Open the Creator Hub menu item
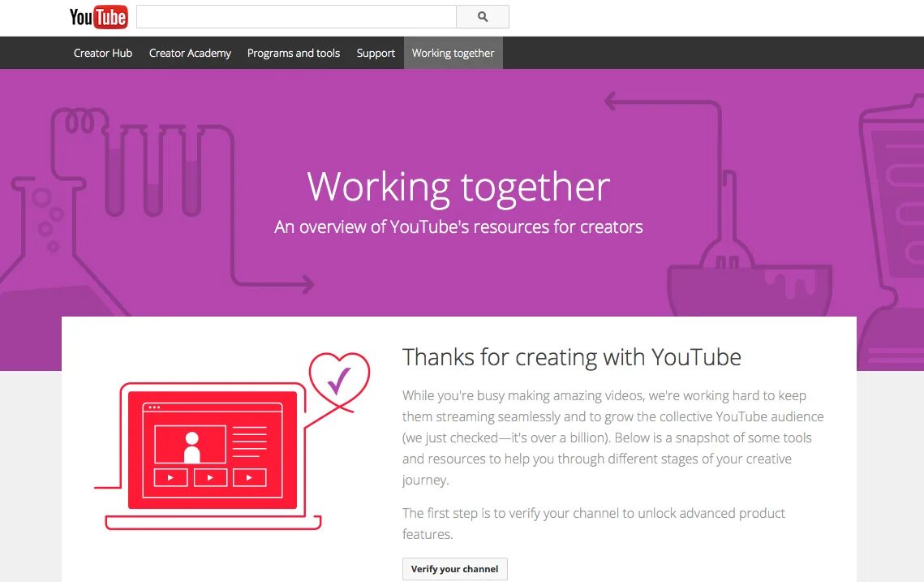924x582 pixels. coord(103,53)
